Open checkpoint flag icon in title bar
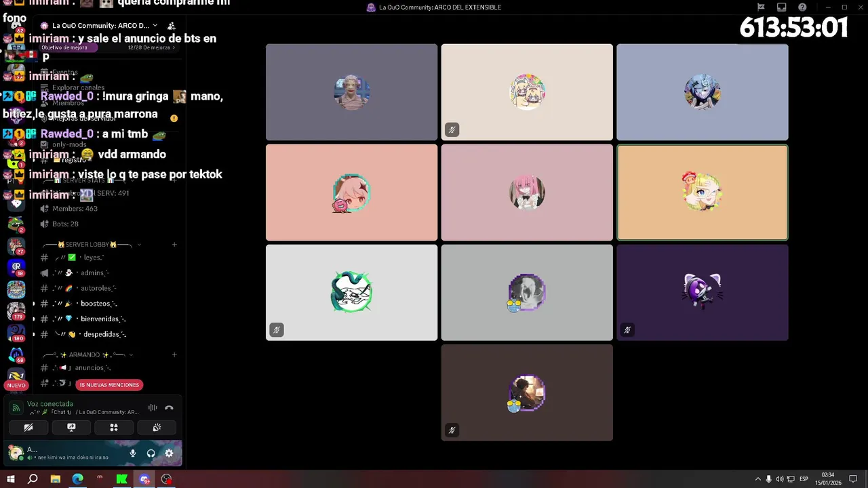 pos(761,7)
